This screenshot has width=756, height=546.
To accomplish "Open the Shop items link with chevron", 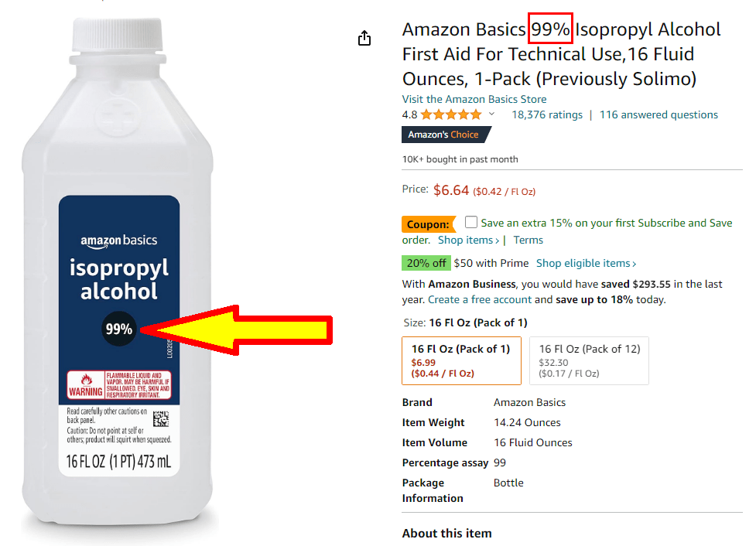I will coord(468,240).
